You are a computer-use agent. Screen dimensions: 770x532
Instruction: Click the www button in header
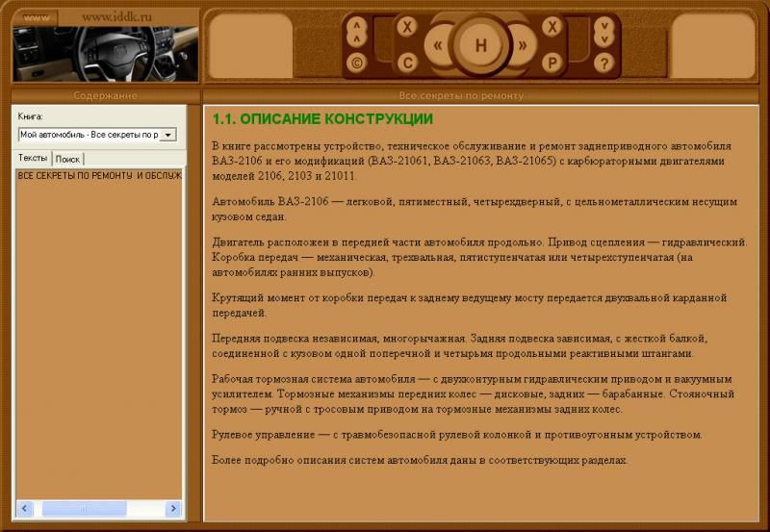click(x=36, y=17)
